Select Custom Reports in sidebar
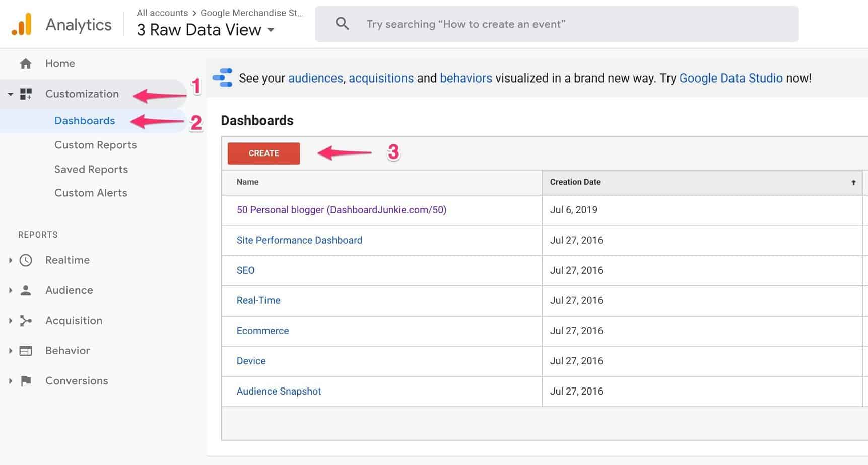This screenshot has width=868, height=465. (95, 145)
